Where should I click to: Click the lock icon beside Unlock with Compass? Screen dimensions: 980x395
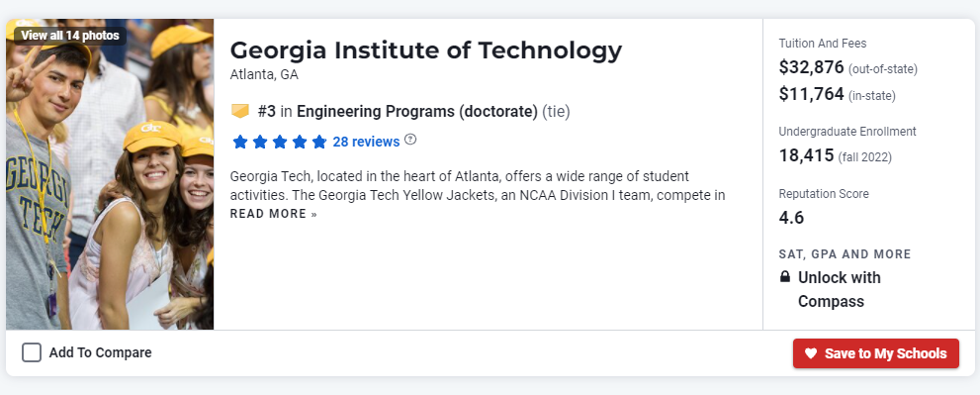coord(785,276)
